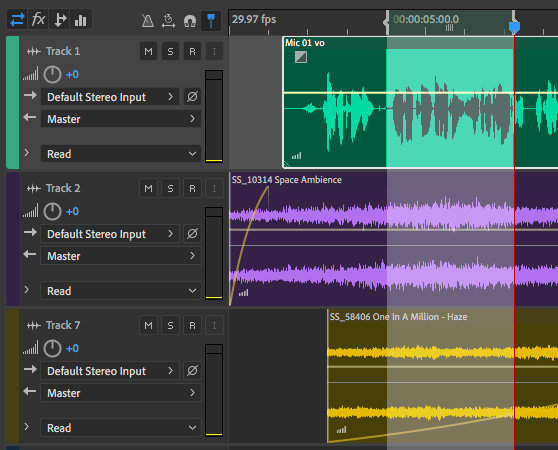
Task: Switch to the fx Effects view
Action: point(38,20)
